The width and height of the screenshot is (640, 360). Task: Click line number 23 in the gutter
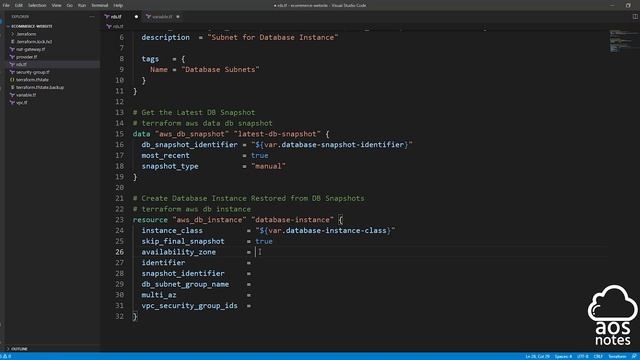[119, 220]
